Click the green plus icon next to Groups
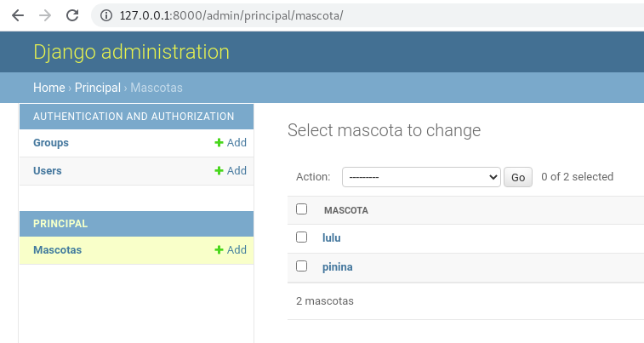The image size is (644, 343). (219, 143)
